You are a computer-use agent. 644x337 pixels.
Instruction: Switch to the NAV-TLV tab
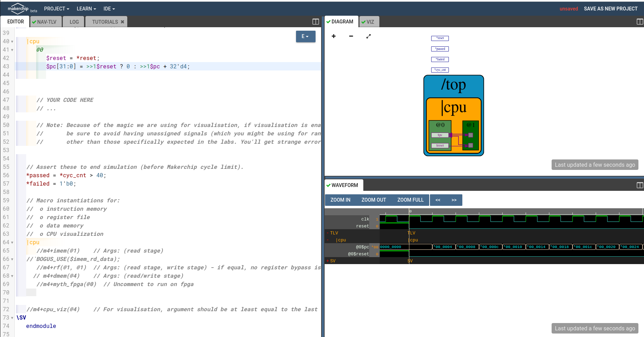pos(46,21)
